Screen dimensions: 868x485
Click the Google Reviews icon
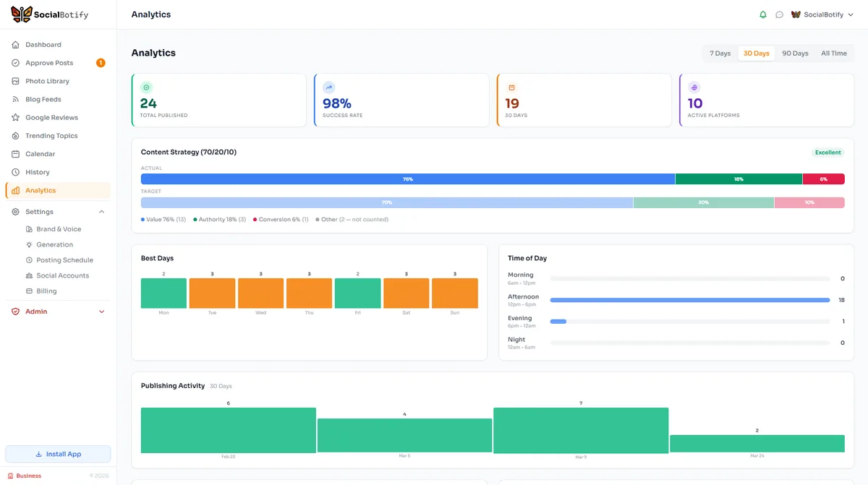[16, 117]
